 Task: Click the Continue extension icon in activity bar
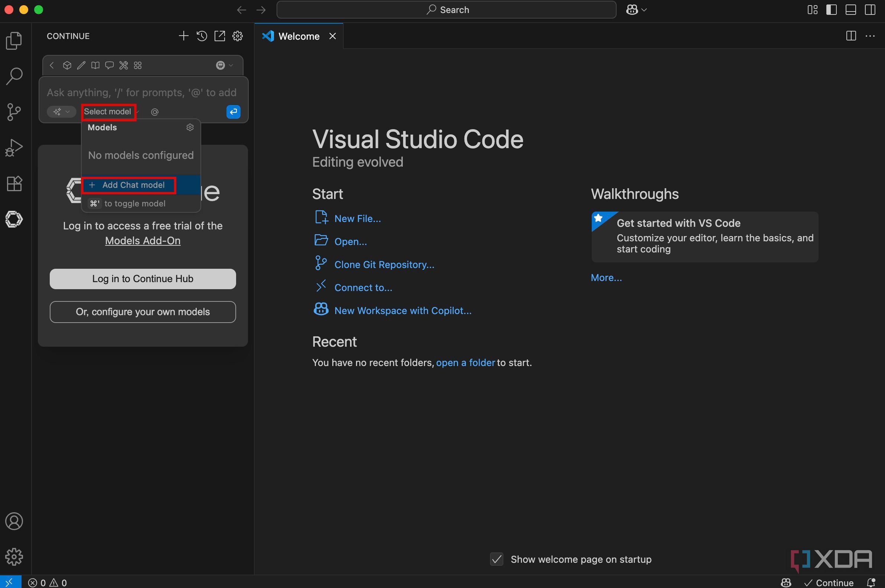14,219
